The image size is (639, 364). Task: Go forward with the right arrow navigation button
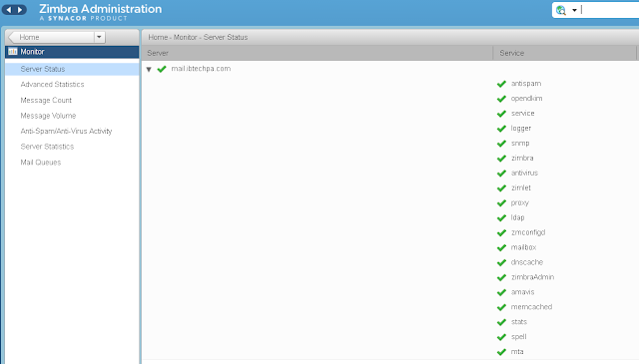pos(20,9)
